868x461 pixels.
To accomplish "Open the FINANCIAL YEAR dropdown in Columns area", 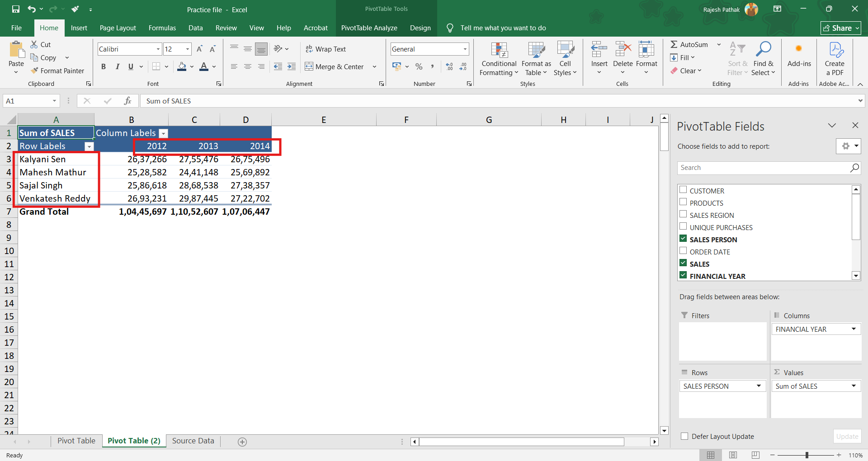I will [854, 329].
